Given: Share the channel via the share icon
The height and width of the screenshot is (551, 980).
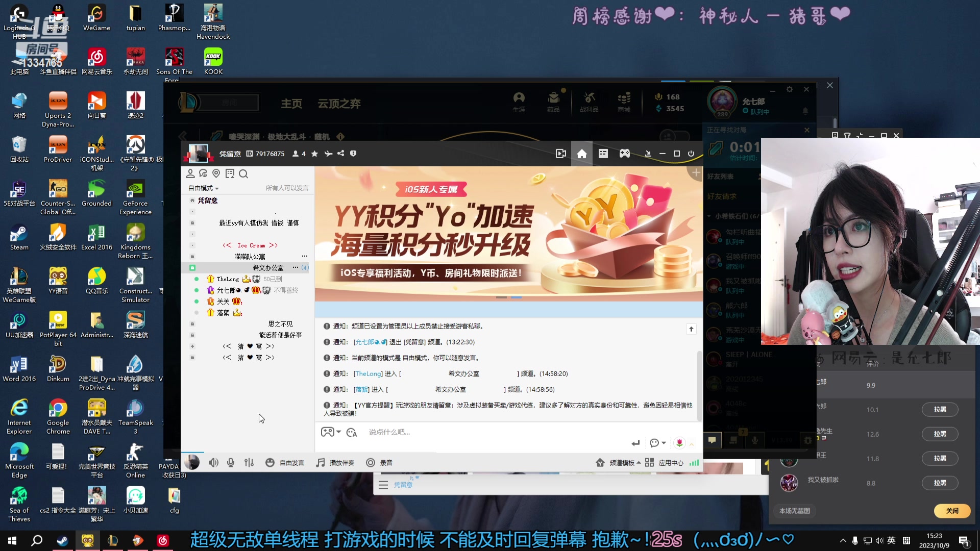Looking at the screenshot, I should coord(340,154).
